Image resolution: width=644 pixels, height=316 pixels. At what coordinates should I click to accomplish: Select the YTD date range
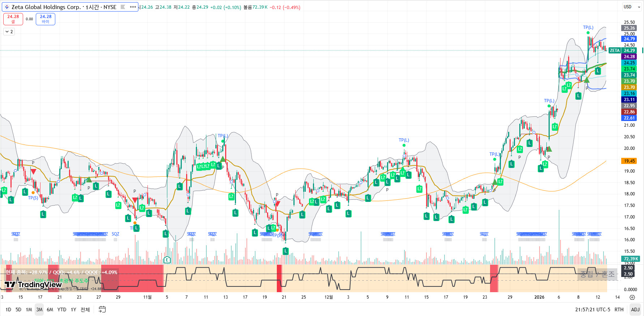[x=62, y=309]
